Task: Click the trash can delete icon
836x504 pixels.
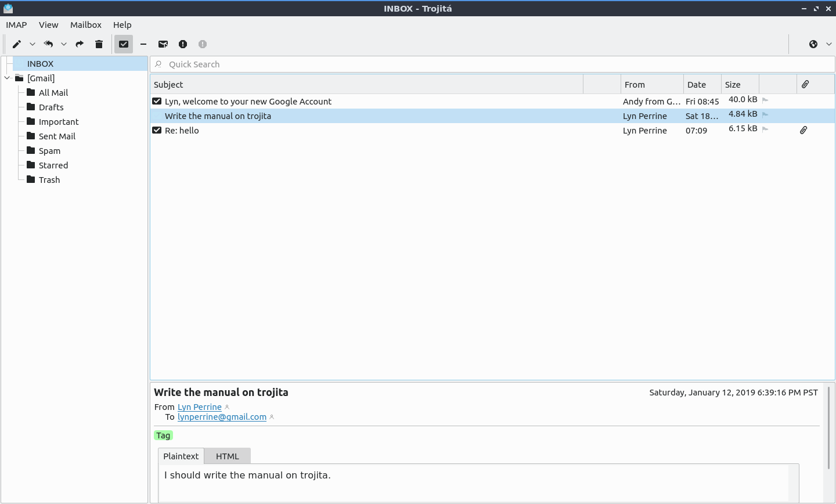Action: click(99, 44)
